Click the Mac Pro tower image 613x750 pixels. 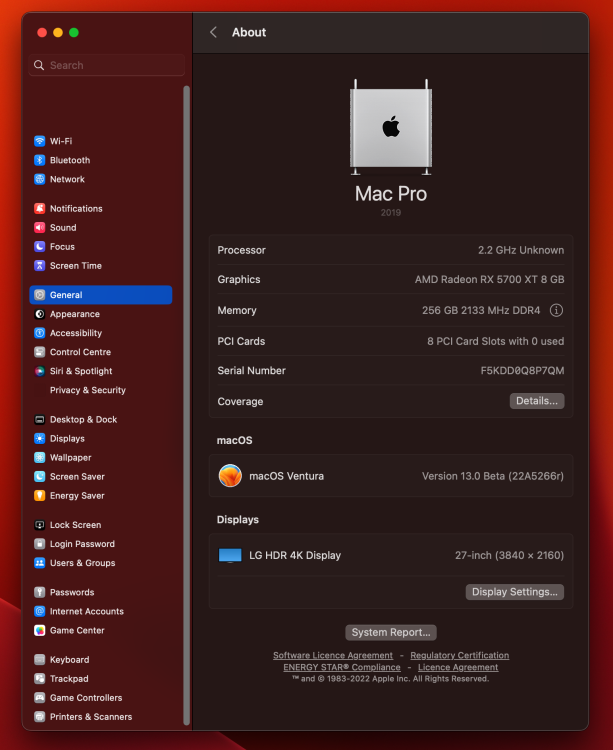(x=391, y=127)
